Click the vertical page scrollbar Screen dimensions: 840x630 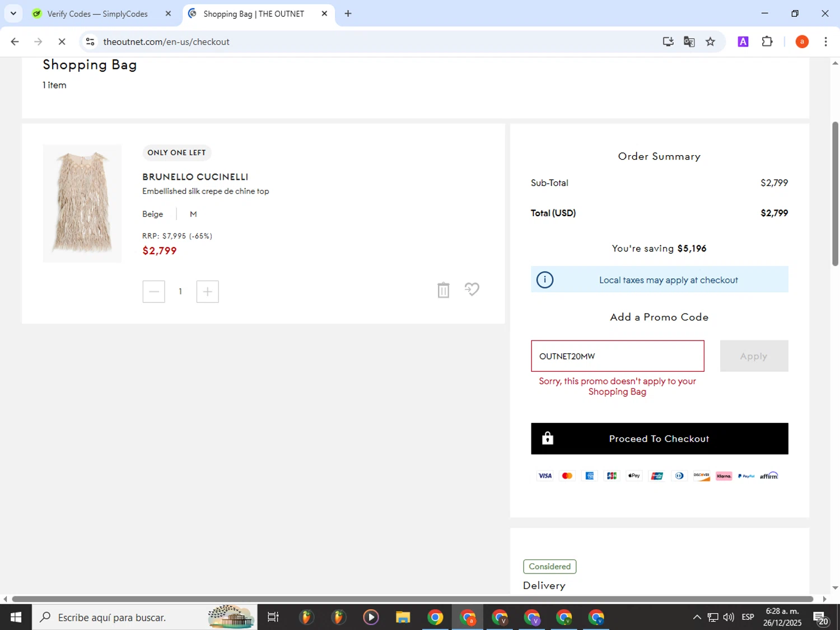[835, 193]
